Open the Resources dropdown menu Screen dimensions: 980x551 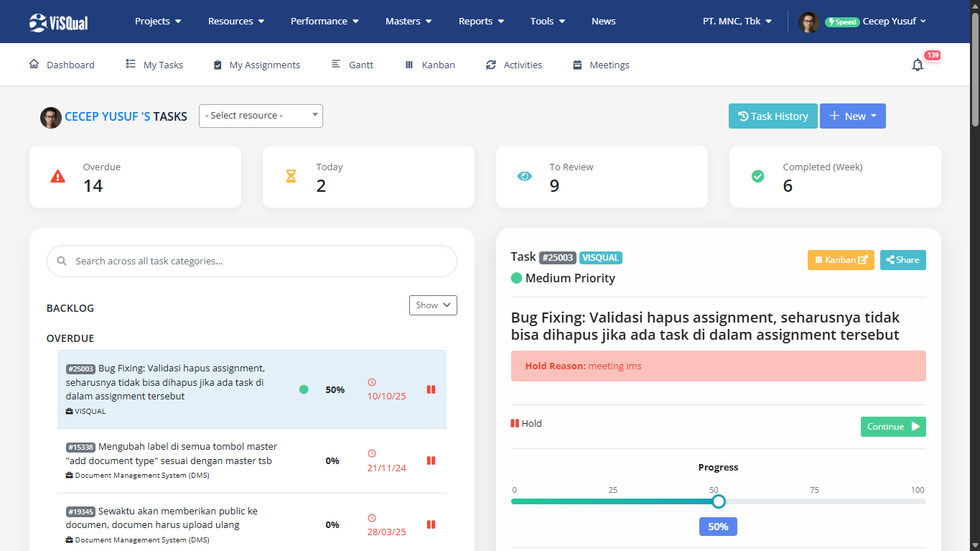pyautogui.click(x=236, y=22)
